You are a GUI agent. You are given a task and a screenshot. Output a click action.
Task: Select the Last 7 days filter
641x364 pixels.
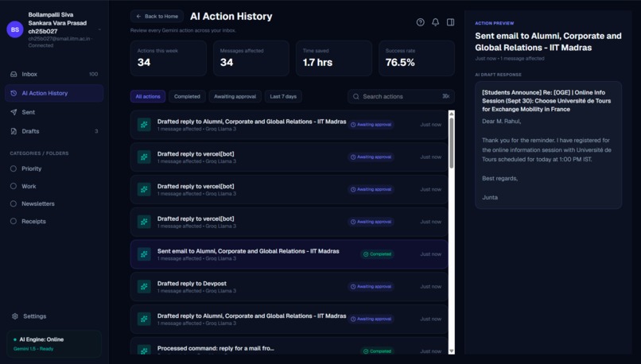pos(283,96)
